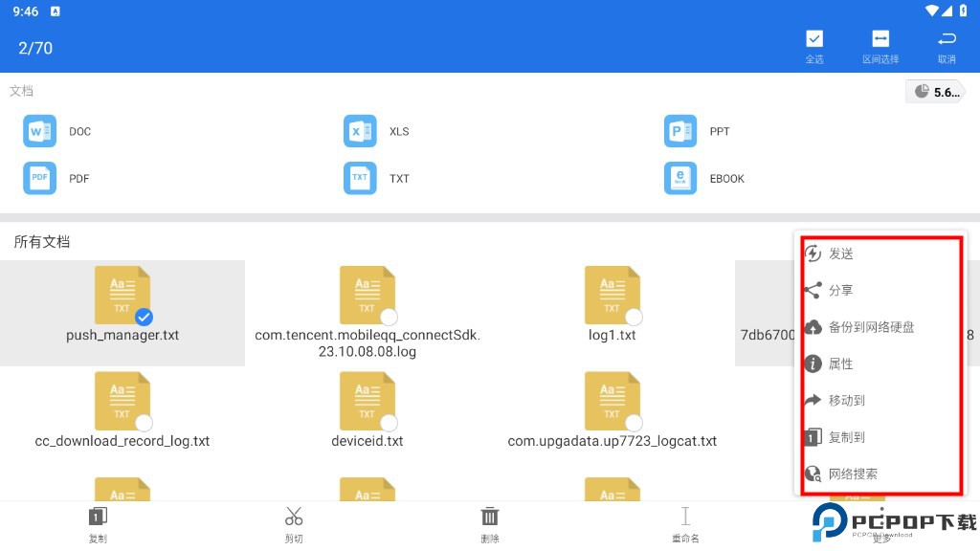Tap the Cancel (取消) icon

click(x=947, y=39)
